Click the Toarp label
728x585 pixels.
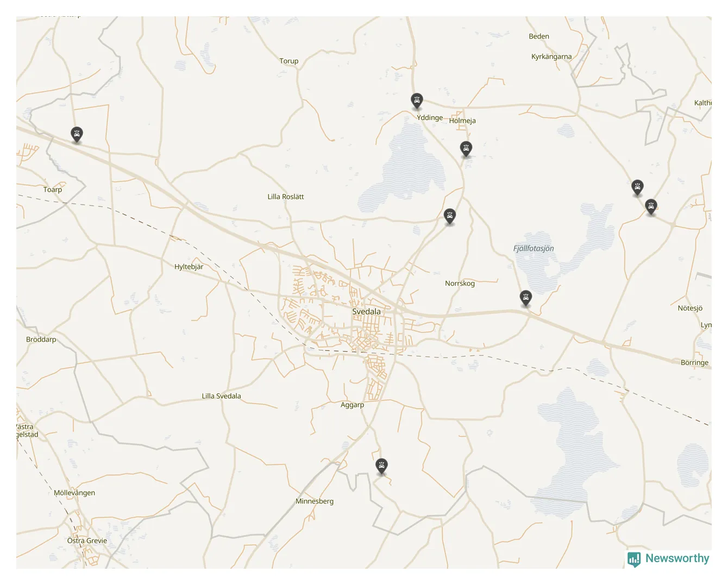(x=53, y=190)
